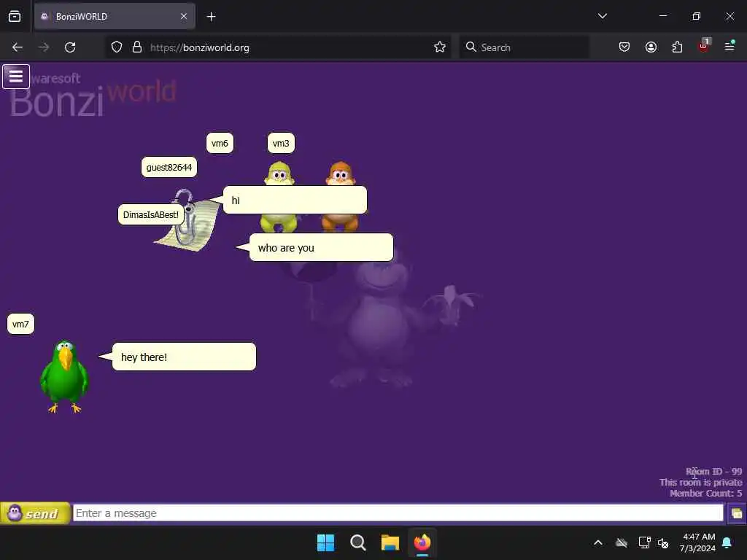Viewport: 747px width, 560px height.
Task: Select the DimasIsABest! name tag
Action: pyautogui.click(x=150, y=215)
